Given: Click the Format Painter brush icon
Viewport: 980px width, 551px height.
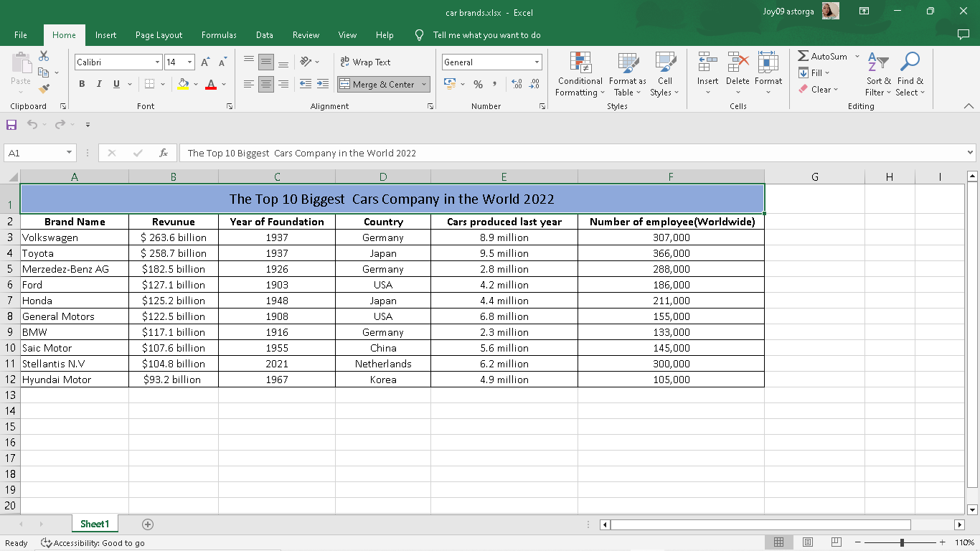Looking at the screenshot, I should [44, 89].
